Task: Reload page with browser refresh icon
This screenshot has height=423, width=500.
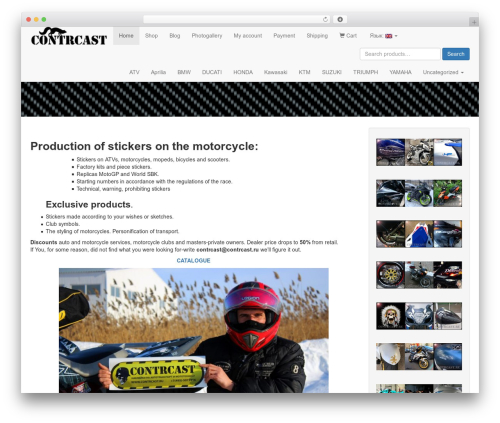Action: pos(325,19)
